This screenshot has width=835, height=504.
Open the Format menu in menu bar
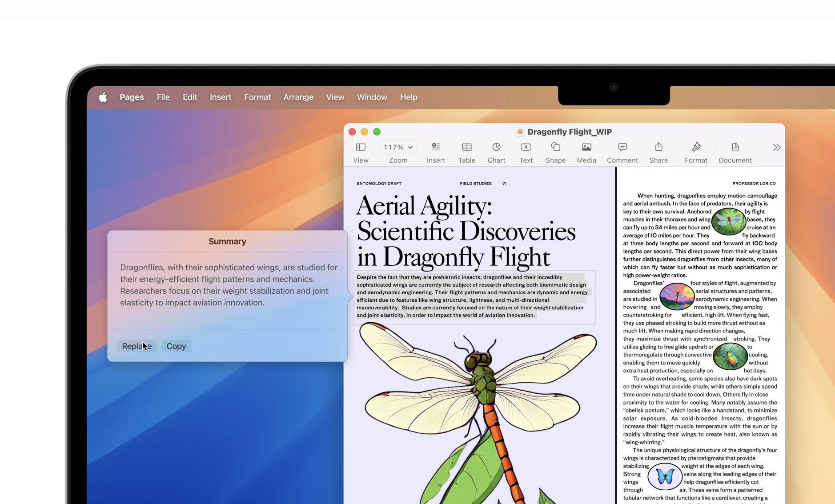(257, 97)
